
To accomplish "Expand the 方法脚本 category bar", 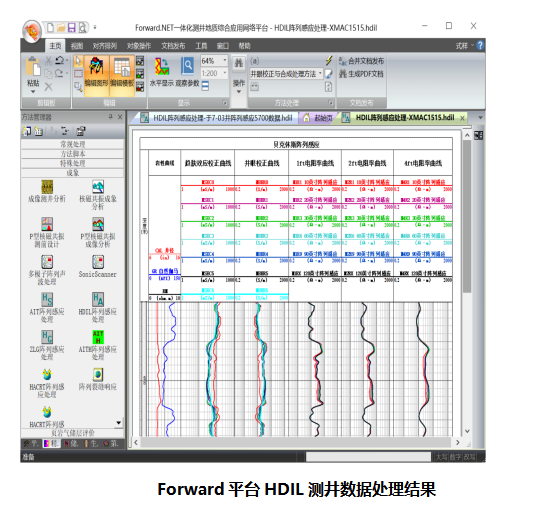I will [x=72, y=154].
